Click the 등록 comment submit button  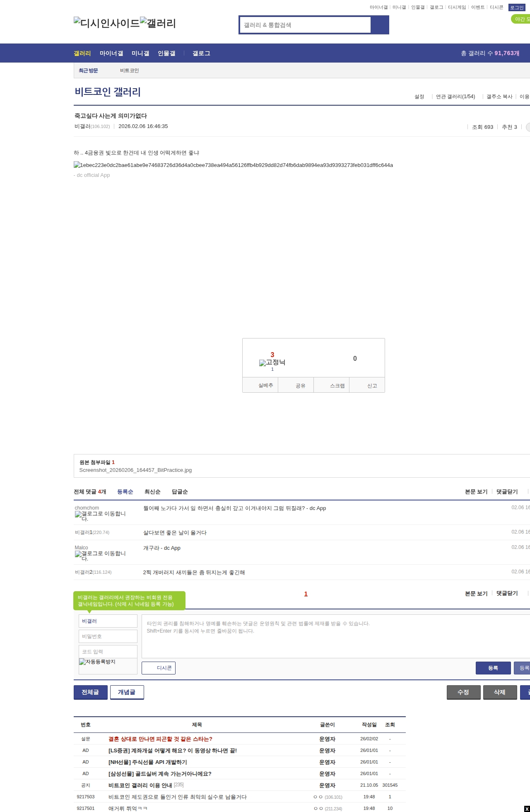point(493,668)
